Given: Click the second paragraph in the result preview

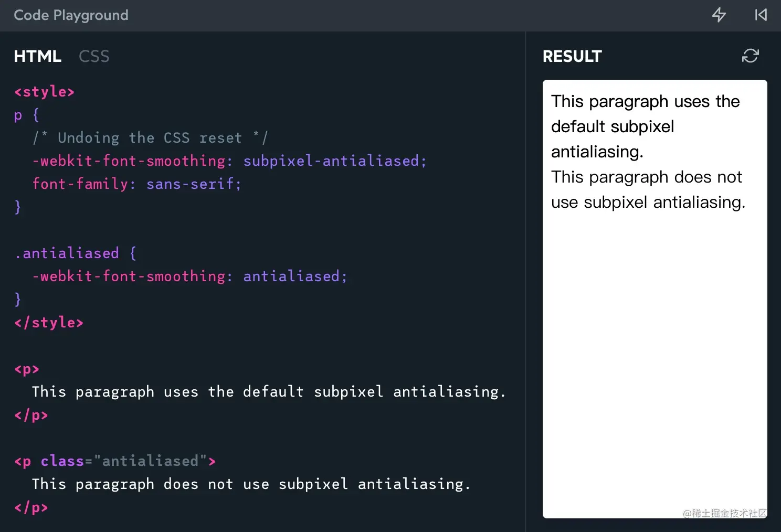Looking at the screenshot, I should click(x=648, y=189).
